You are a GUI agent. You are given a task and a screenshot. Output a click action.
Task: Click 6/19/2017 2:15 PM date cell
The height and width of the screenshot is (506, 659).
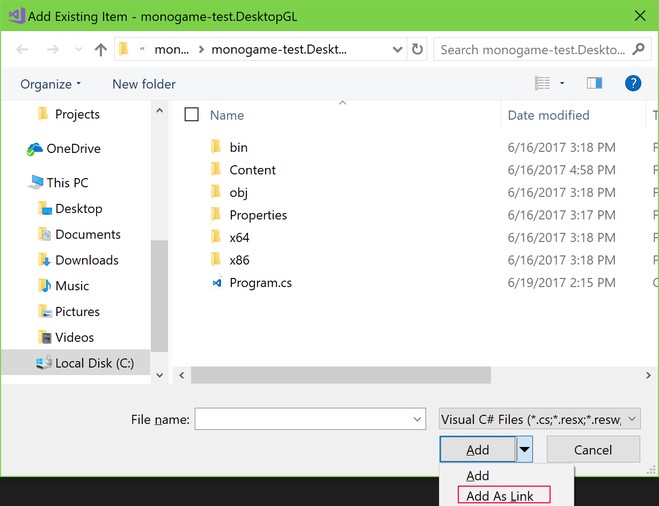[x=561, y=282]
